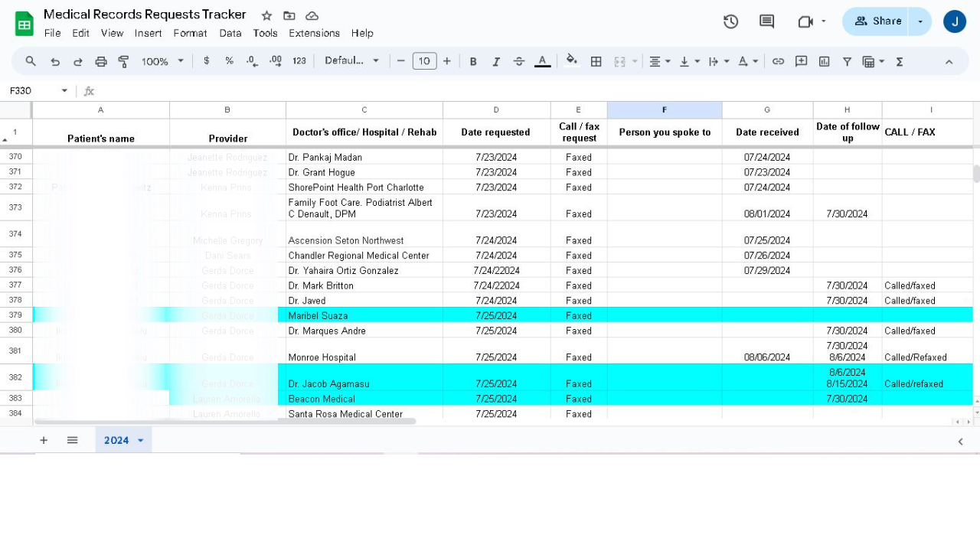
Task: Click the create filter icon
Action: 848,61
